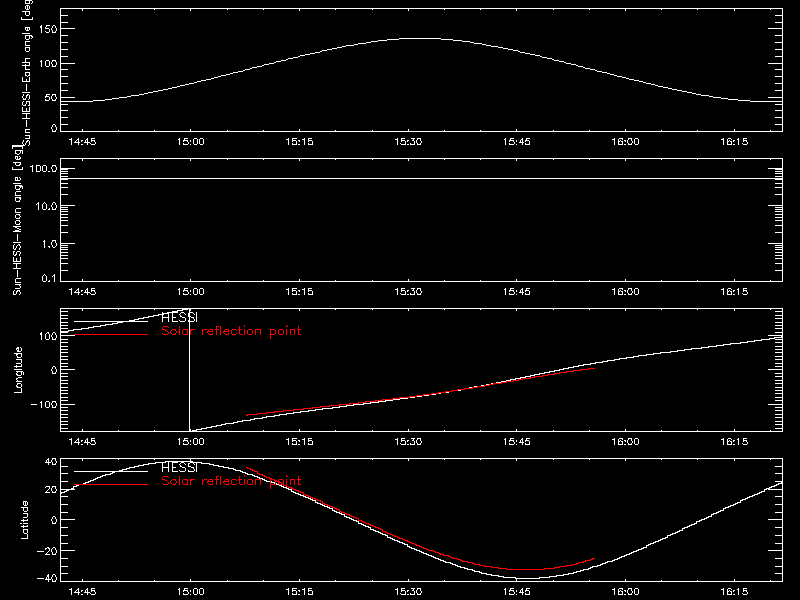Click the Latitude axis title
This screenshot has width=800, height=600.
24,520
